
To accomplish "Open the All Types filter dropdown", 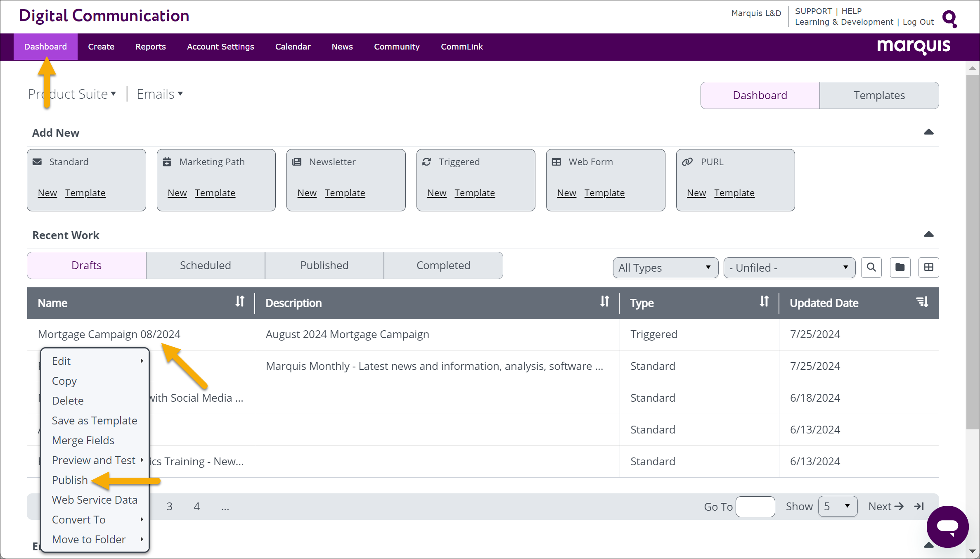I will 665,268.
